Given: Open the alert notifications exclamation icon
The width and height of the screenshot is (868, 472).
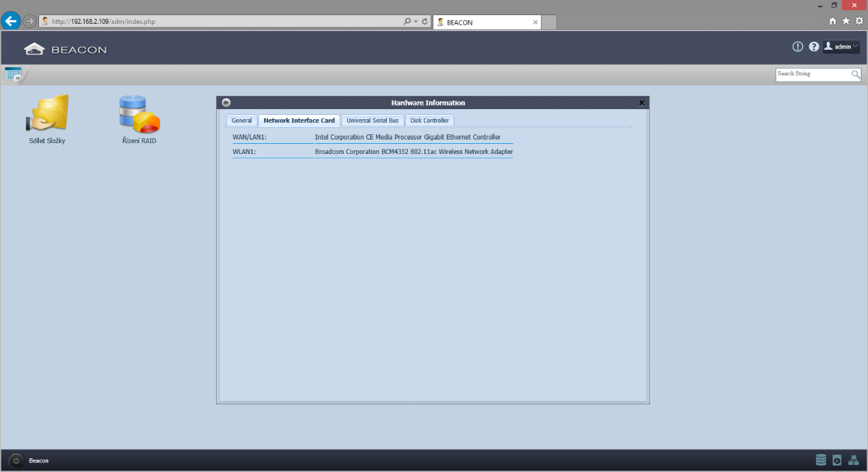Looking at the screenshot, I should 798,47.
